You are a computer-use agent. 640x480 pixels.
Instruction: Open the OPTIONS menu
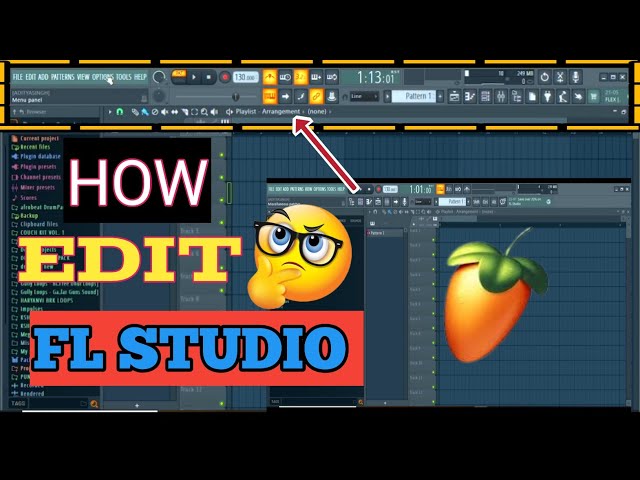[102, 77]
